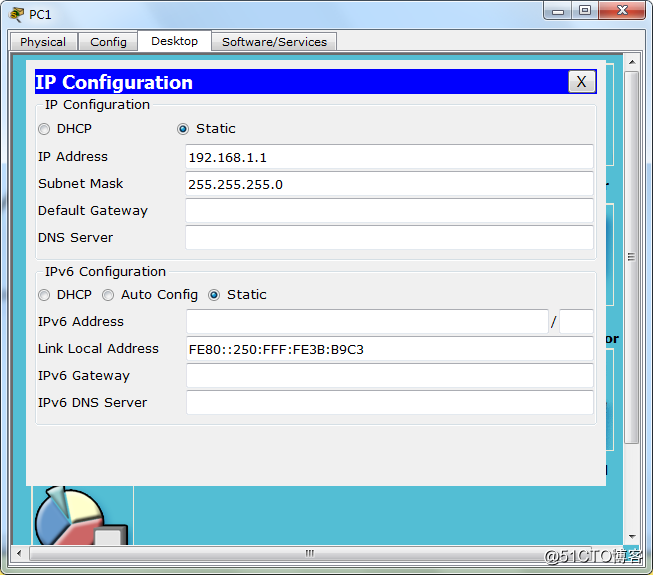Focus the Default Gateway input field
The height and width of the screenshot is (575, 653).
click(x=389, y=211)
